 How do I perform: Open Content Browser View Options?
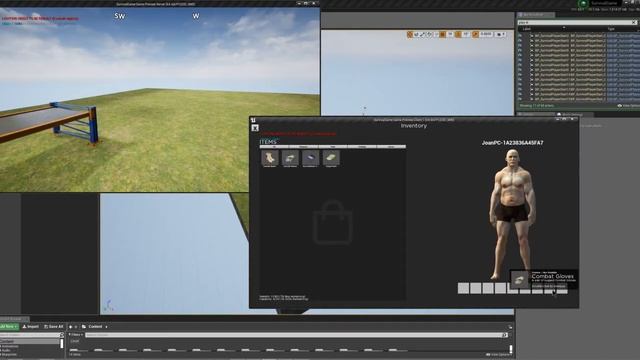[500, 355]
